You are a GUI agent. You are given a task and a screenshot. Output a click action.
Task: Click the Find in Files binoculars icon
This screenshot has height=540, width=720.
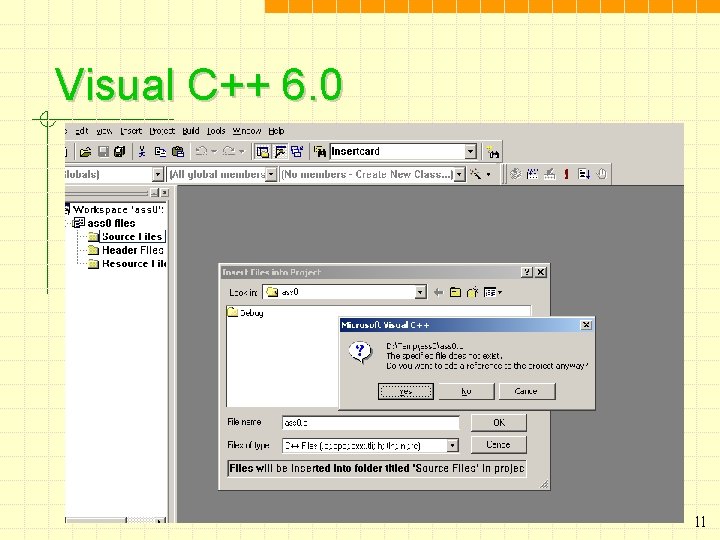[x=320, y=152]
